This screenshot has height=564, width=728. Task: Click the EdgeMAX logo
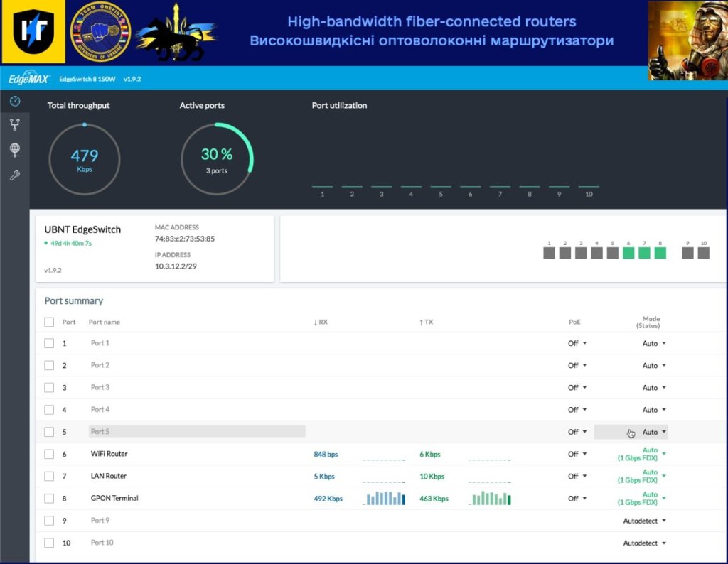coord(28,79)
